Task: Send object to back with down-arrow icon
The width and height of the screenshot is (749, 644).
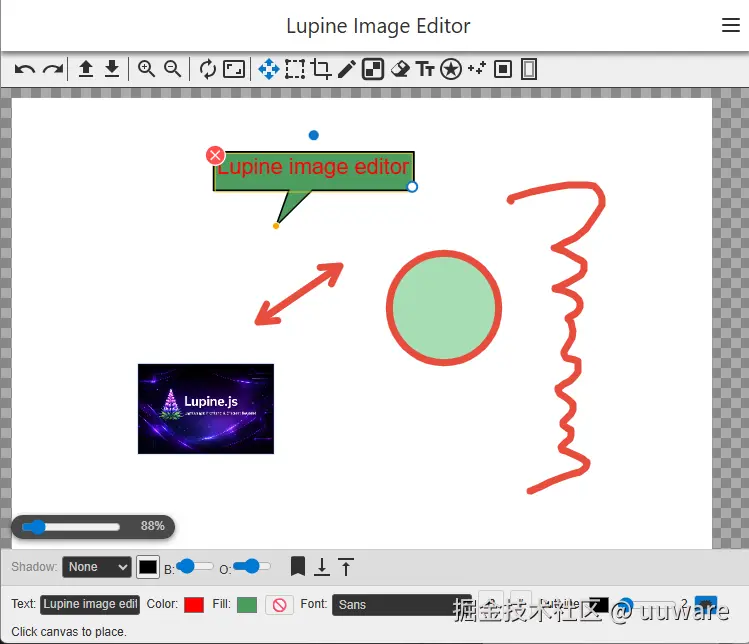Action: (x=322, y=567)
